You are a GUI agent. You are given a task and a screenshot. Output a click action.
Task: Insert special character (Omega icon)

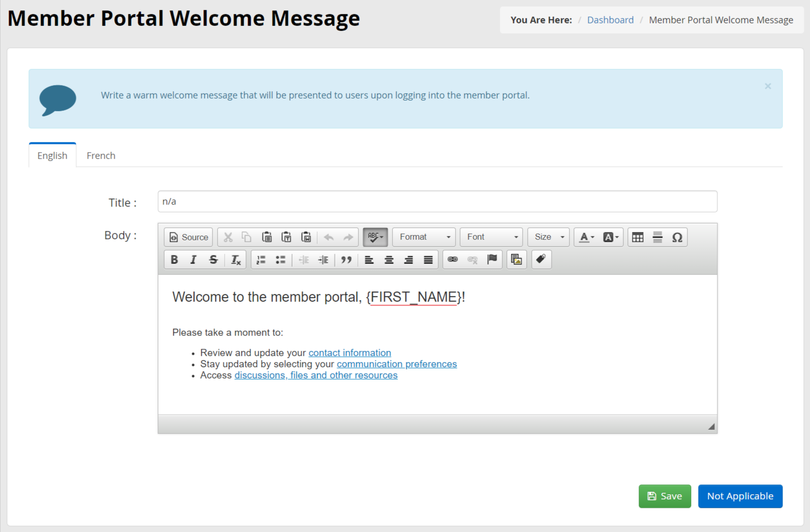[677, 237]
